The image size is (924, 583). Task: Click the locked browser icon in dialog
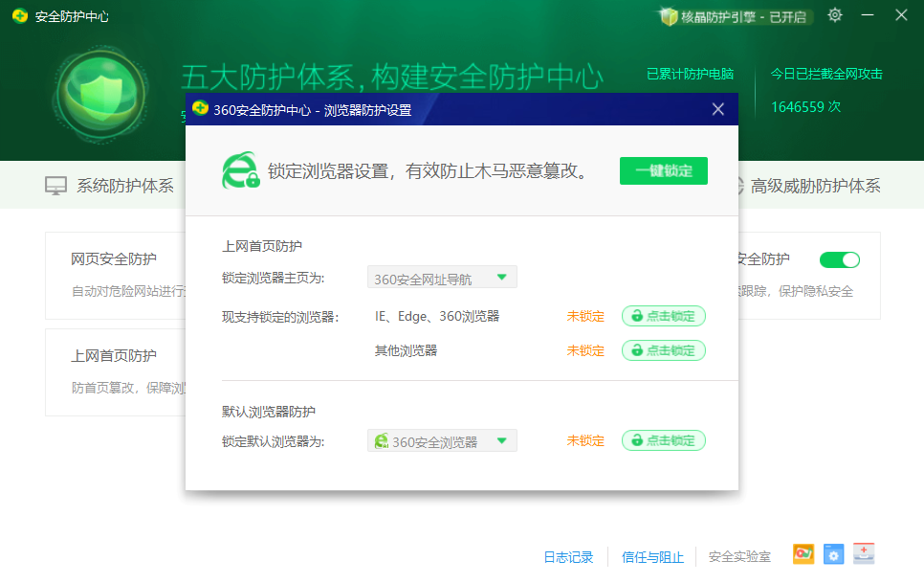[240, 170]
